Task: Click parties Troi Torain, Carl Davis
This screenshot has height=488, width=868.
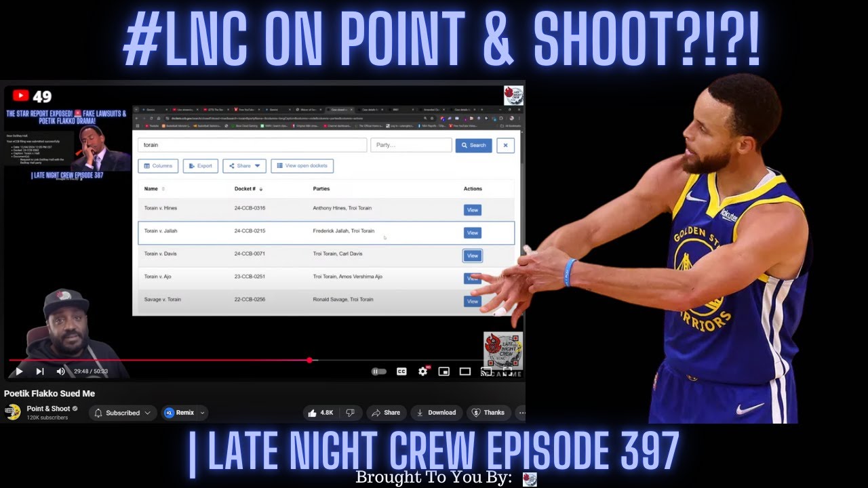Action: (x=338, y=253)
